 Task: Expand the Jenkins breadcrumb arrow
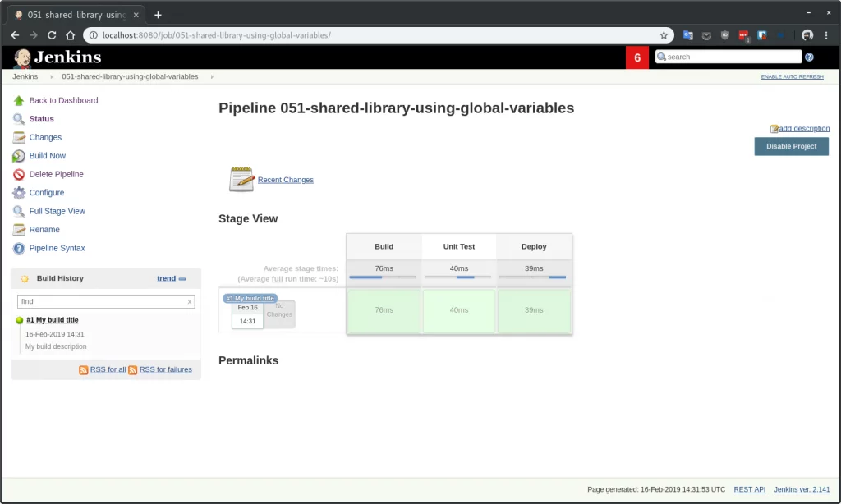[x=52, y=76]
